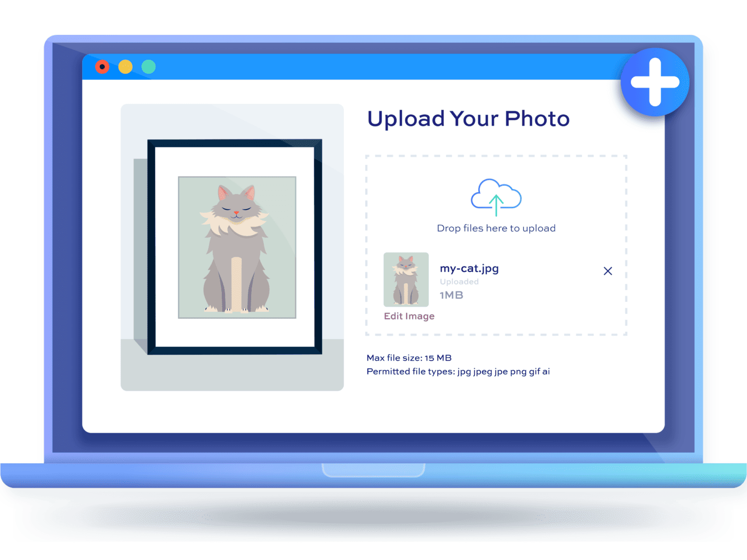The height and width of the screenshot is (560, 747).
Task: Click the 1MB file size label
Action: coord(451,294)
